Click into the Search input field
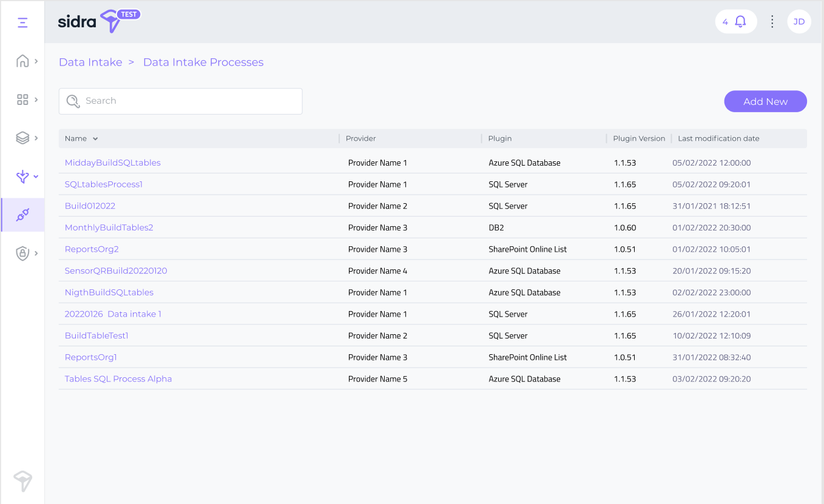The height and width of the screenshot is (504, 824). click(188, 101)
